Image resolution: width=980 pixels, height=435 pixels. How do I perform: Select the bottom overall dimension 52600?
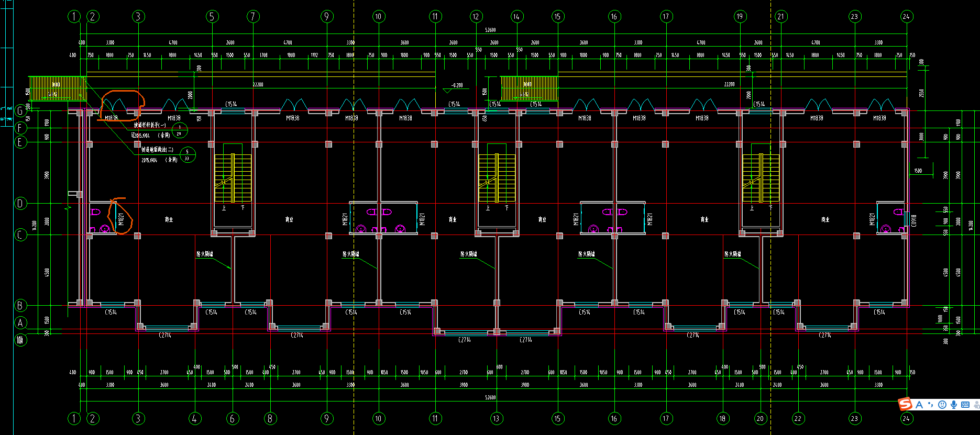tap(490, 397)
